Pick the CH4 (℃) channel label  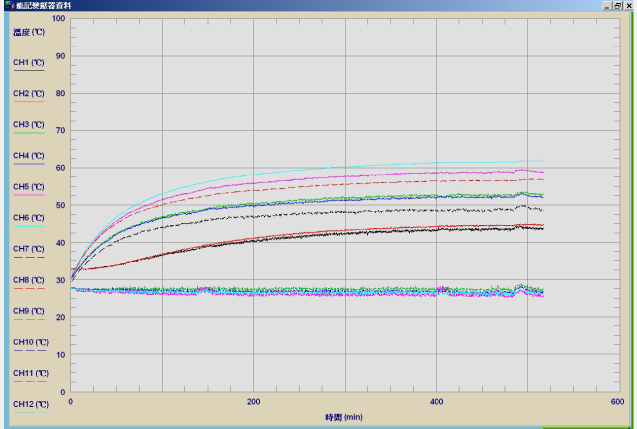click(x=28, y=155)
